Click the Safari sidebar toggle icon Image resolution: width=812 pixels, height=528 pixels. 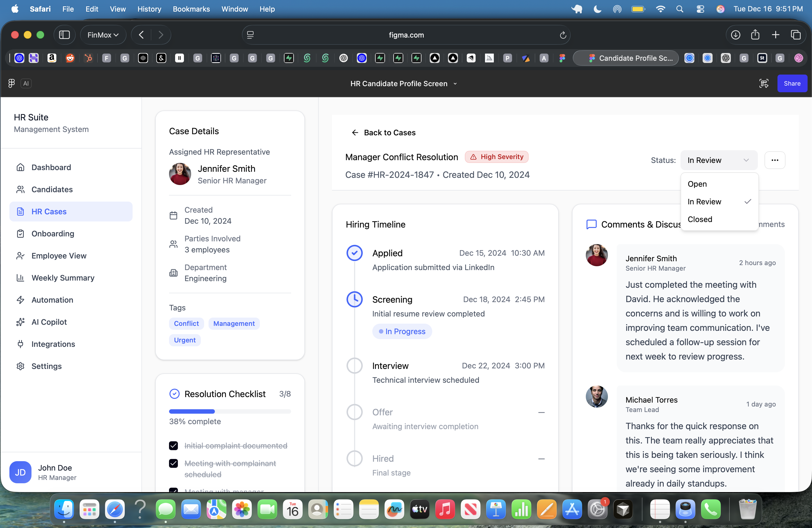tap(64, 35)
